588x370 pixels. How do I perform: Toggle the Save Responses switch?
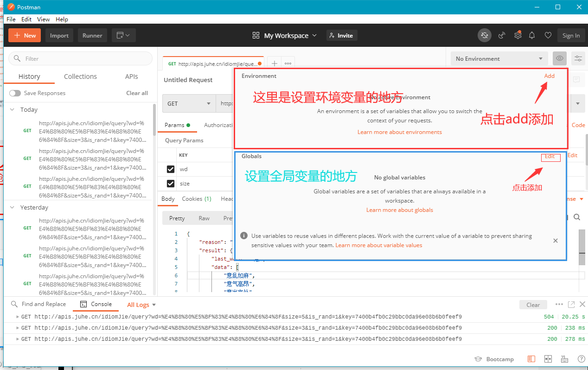(15, 93)
